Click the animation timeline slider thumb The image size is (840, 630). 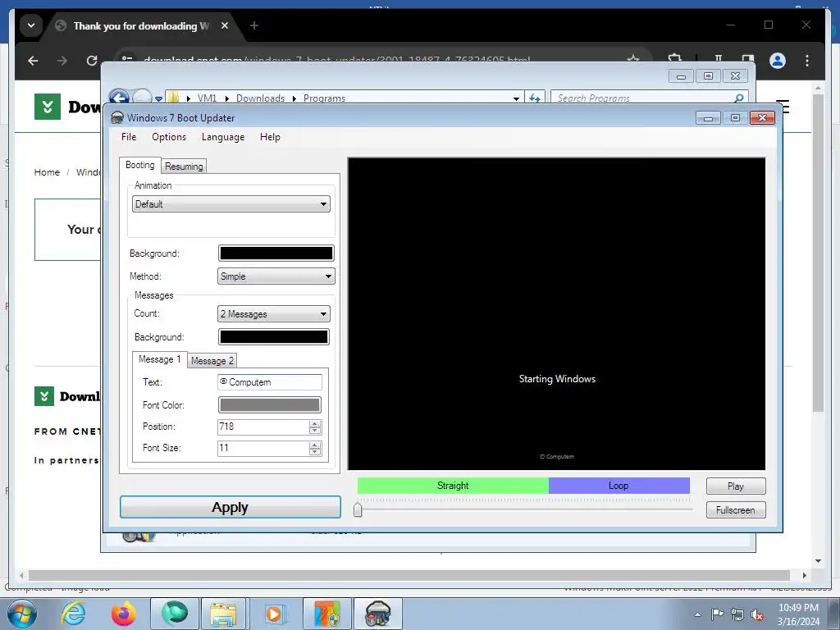pyautogui.click(x=358, y=509)
